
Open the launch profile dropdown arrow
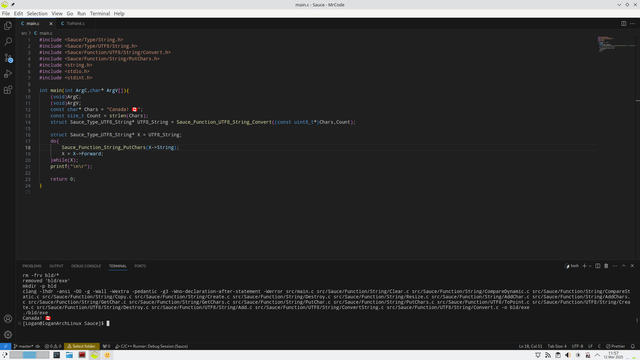[x=590, y=266]
